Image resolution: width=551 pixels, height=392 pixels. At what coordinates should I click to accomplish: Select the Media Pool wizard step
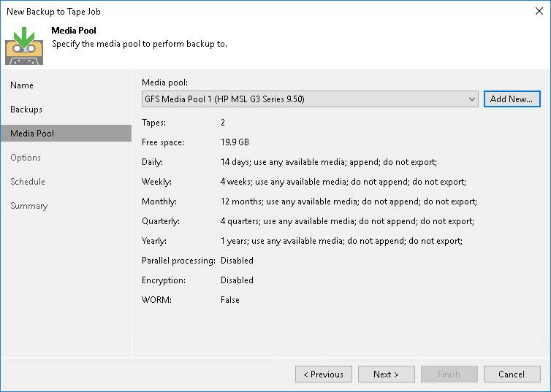(x=66, y=134)
